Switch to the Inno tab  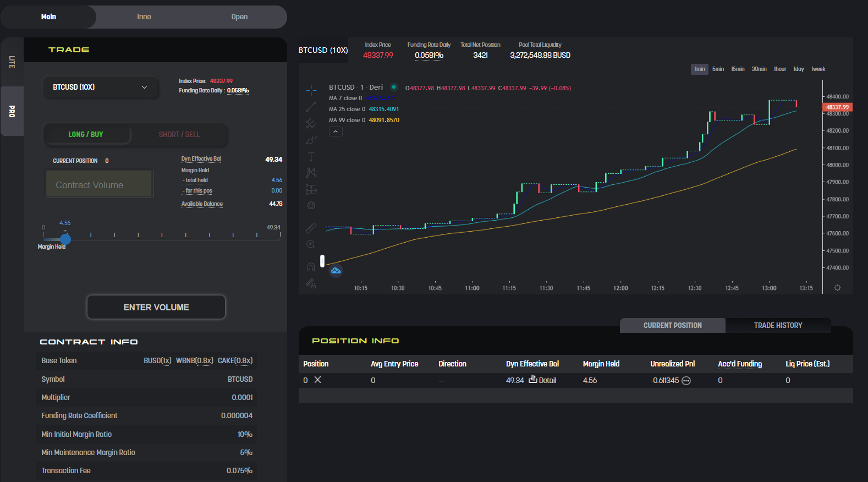click(x=144, y=17)
